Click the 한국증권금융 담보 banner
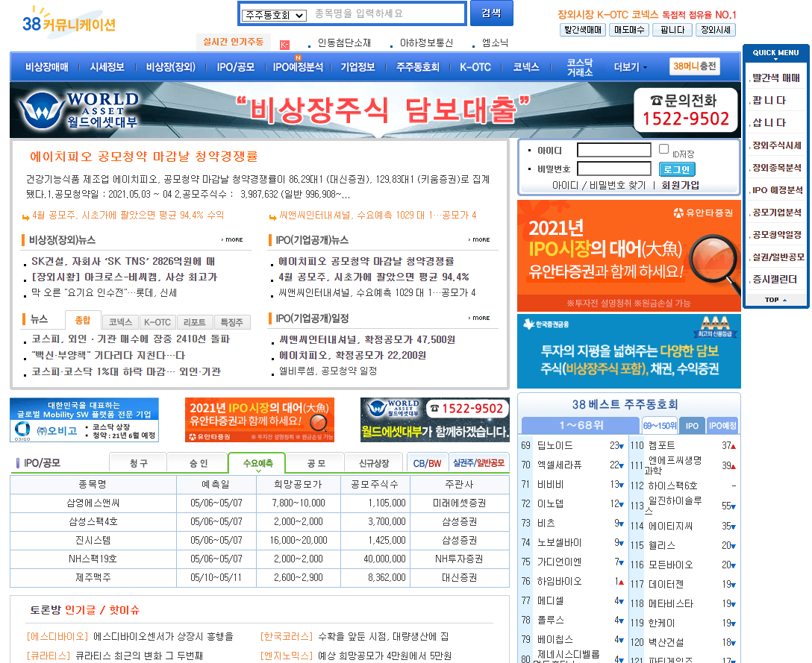812x663 pixels. click(x=628, y=351)
